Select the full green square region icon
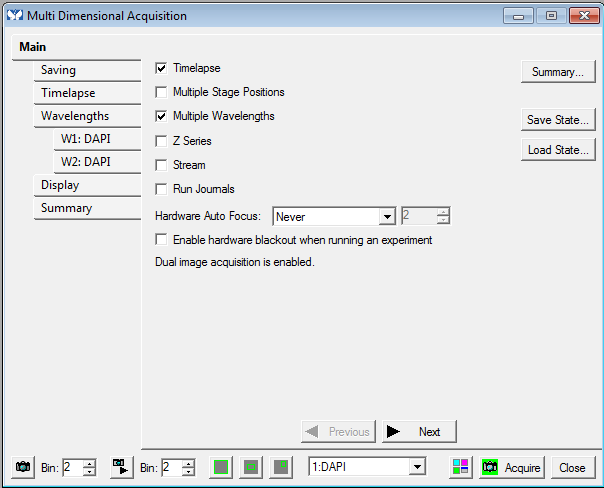This screenshot has width=604, height=488. pos(222,468)
